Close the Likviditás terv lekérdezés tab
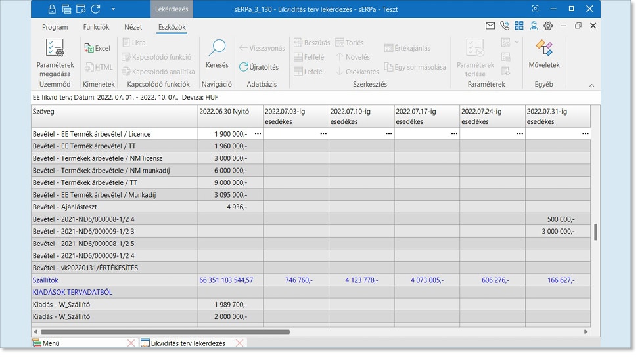Screen dimensions: 644x361 [240, 343]
